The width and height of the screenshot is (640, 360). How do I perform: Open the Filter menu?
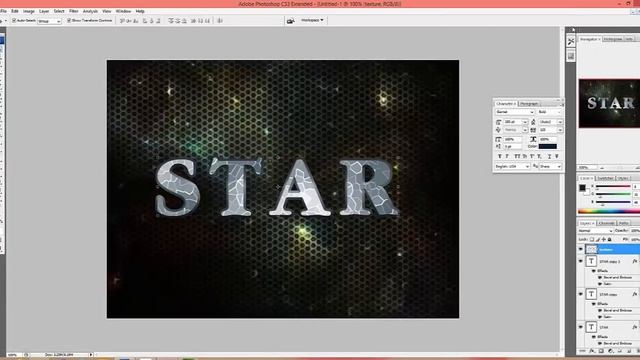point(74,11)
